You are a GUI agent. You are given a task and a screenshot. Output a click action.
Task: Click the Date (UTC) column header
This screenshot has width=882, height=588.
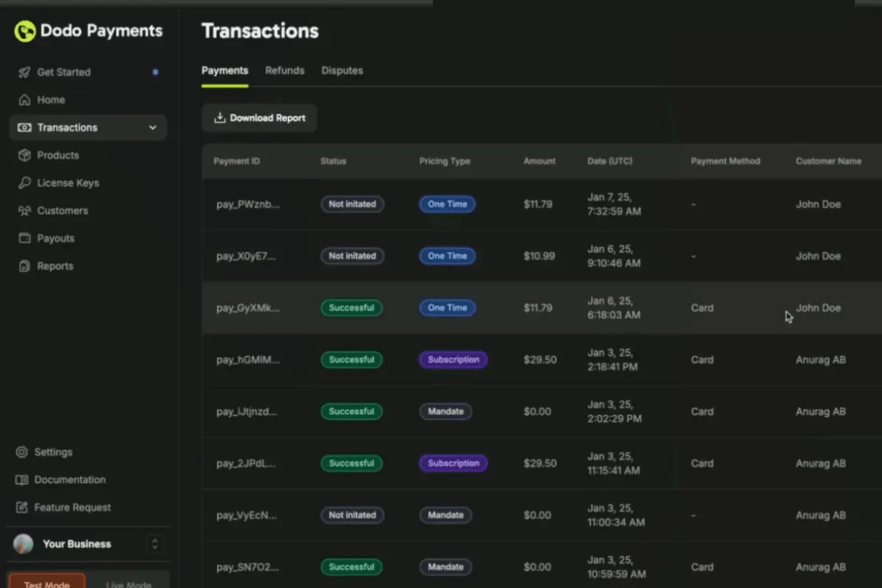609,161
